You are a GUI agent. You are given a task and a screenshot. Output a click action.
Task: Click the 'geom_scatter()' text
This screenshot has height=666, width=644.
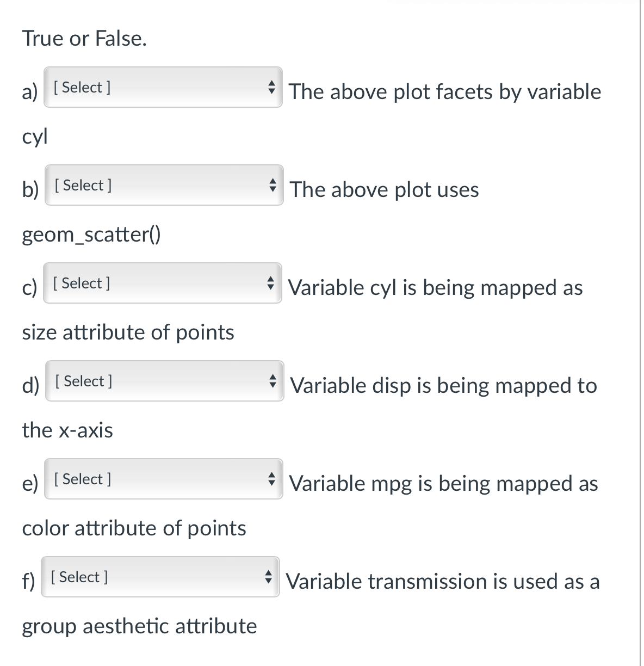click(91, 235)
